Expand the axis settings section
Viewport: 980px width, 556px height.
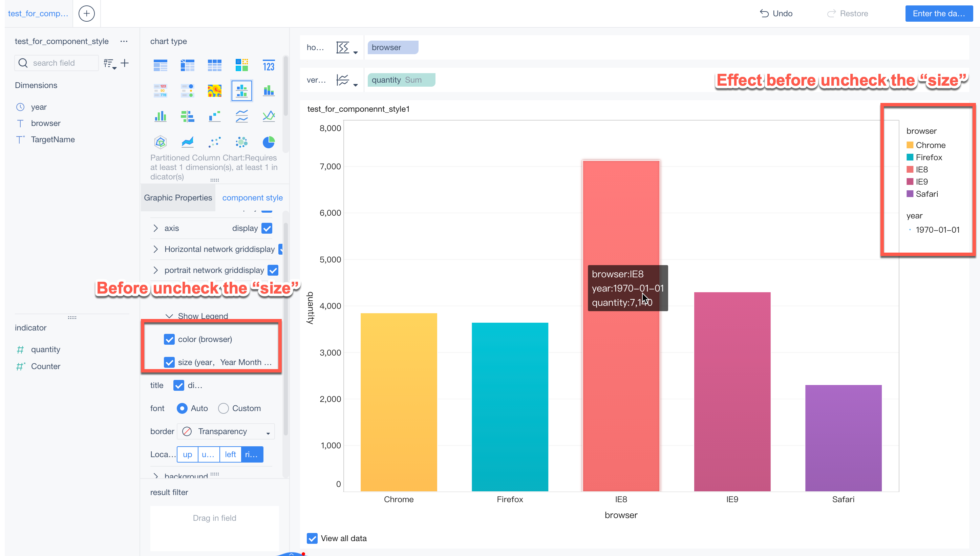pos(155,228)
